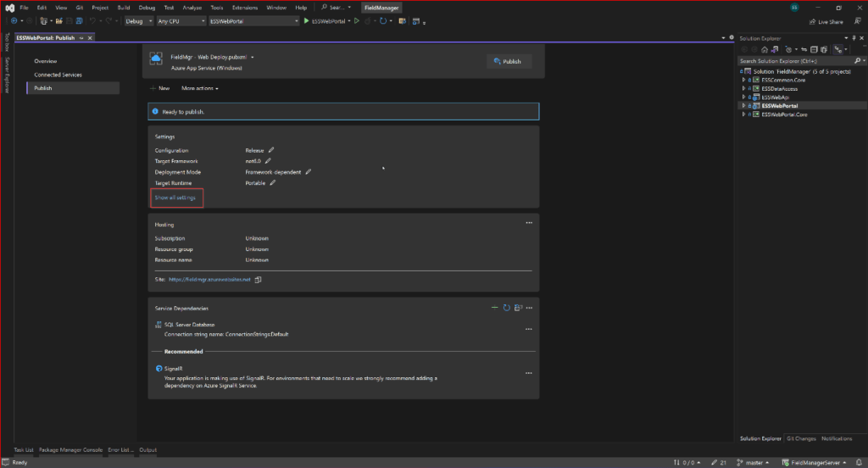Click the Show all settings link
The width and height of the screenshot is (868, 468).
(175, 198)
